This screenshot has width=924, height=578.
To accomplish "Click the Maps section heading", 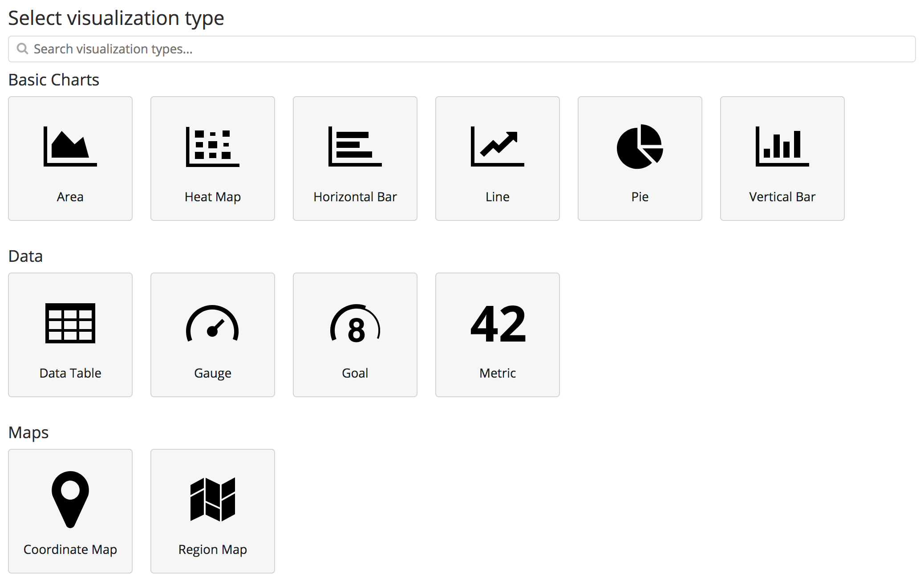I will point(28,433).
